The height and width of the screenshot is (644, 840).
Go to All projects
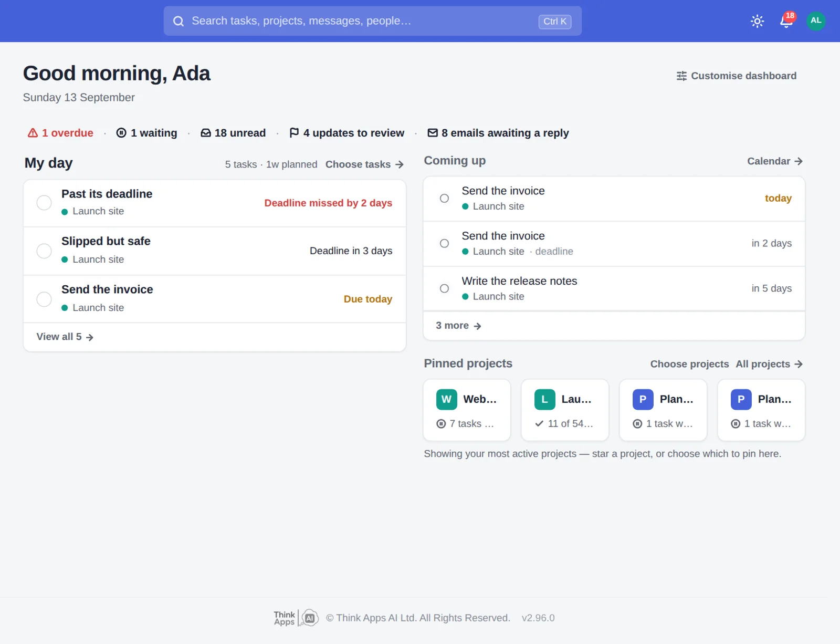click(x=769, y=364)
